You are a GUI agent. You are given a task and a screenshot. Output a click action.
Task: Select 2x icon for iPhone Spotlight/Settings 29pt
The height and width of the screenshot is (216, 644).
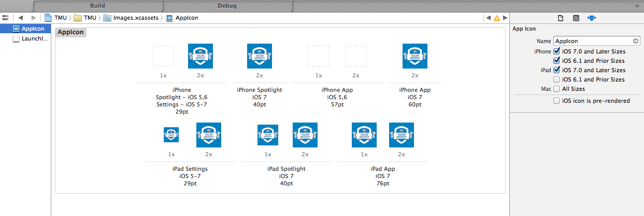(201, 56)
